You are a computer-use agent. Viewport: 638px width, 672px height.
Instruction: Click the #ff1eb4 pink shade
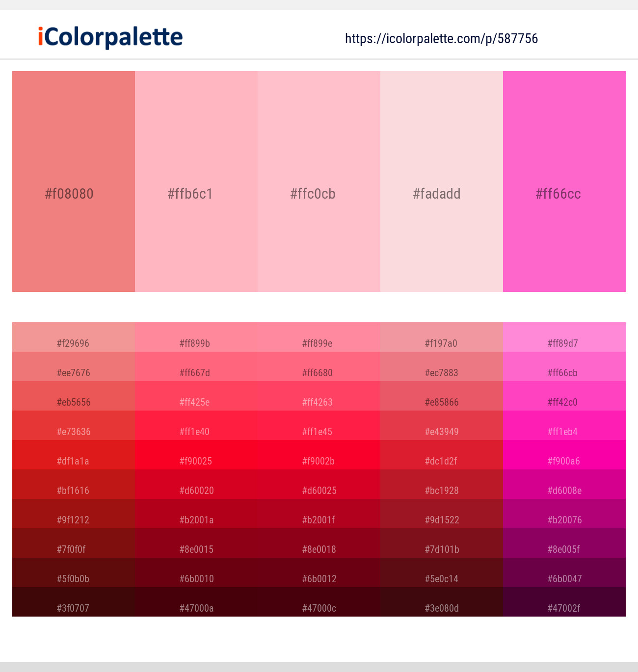click(564, 432)
